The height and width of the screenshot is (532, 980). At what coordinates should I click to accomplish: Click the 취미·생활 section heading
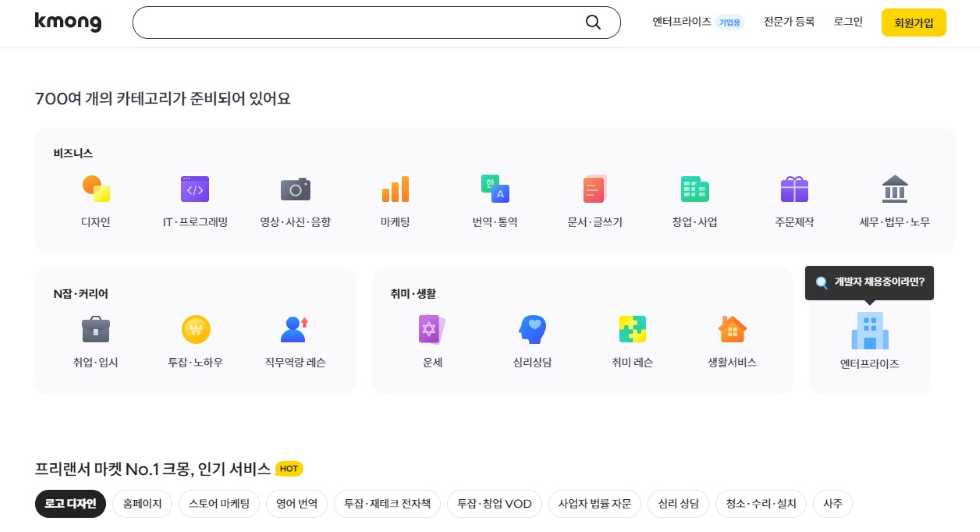tap(413, 294)
